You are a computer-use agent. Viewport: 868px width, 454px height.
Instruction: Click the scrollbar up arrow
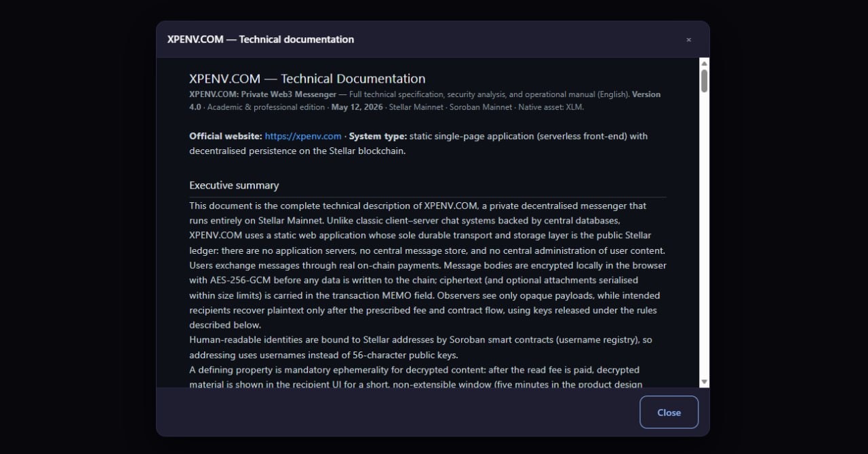(x=704, y=63)
